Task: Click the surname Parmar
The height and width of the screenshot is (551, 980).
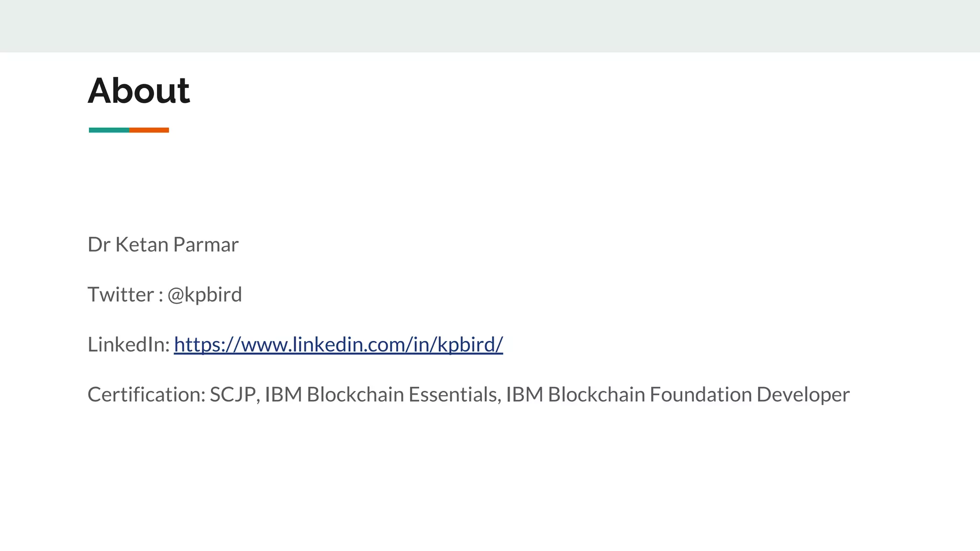Action: coord(206,245)
